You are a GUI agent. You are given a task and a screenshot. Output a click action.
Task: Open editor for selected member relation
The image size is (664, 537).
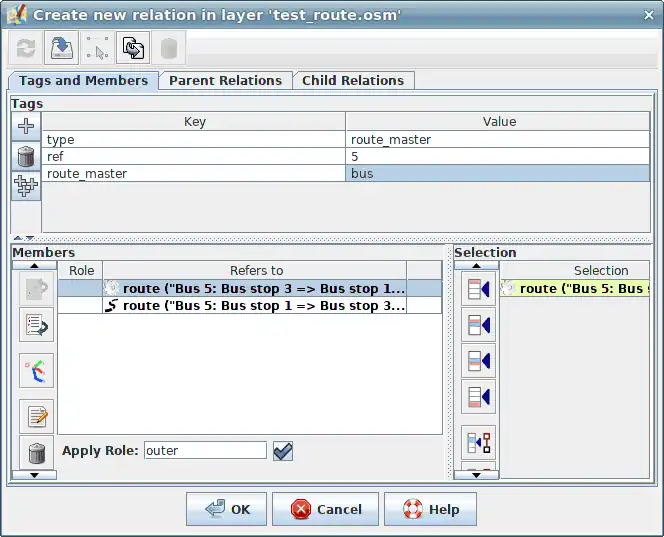click(36, 416)
